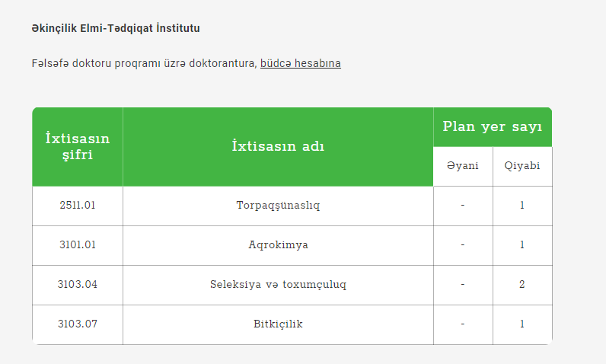Screen dimensions: 606x364
Task: Open the 'büdcə hesabına' link
Action: click(300, 63)
